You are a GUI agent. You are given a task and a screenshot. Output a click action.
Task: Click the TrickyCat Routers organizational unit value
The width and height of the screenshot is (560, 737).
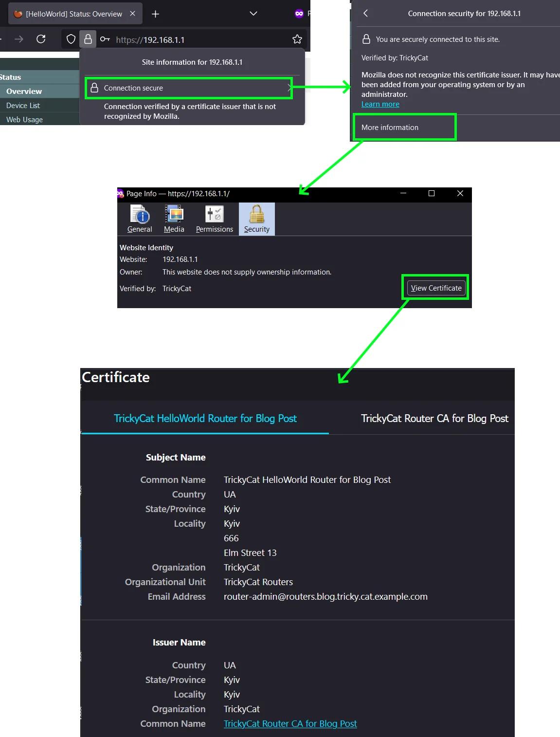[258, 582]
